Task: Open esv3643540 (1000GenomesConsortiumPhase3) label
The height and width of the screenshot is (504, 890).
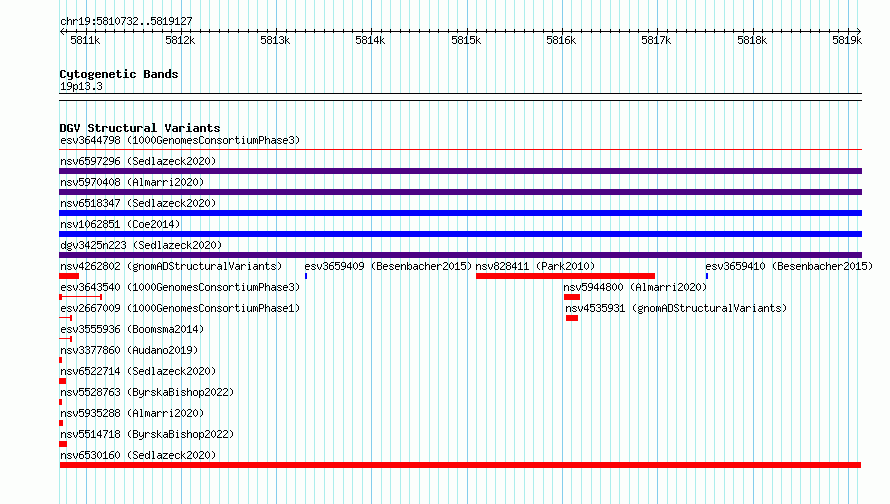Action: click(x=180, y=287)
